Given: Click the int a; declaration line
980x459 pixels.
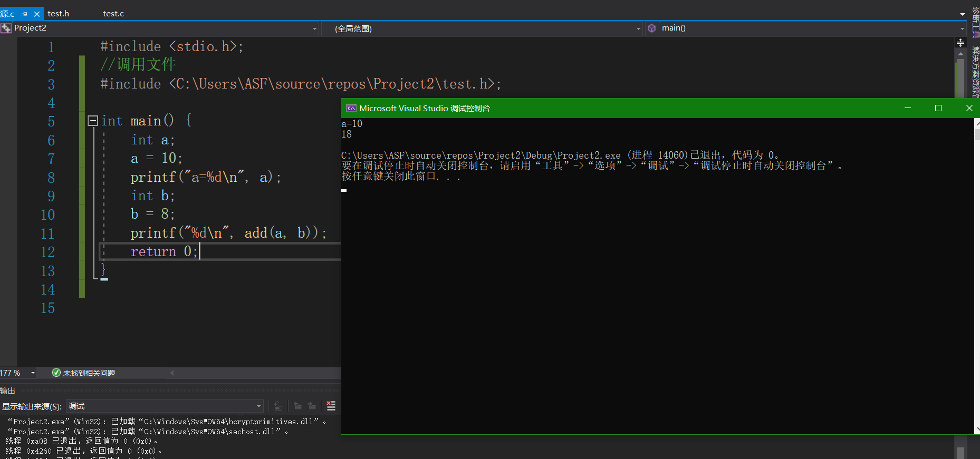Looking at the screenshot, I should tap(153, 140).
